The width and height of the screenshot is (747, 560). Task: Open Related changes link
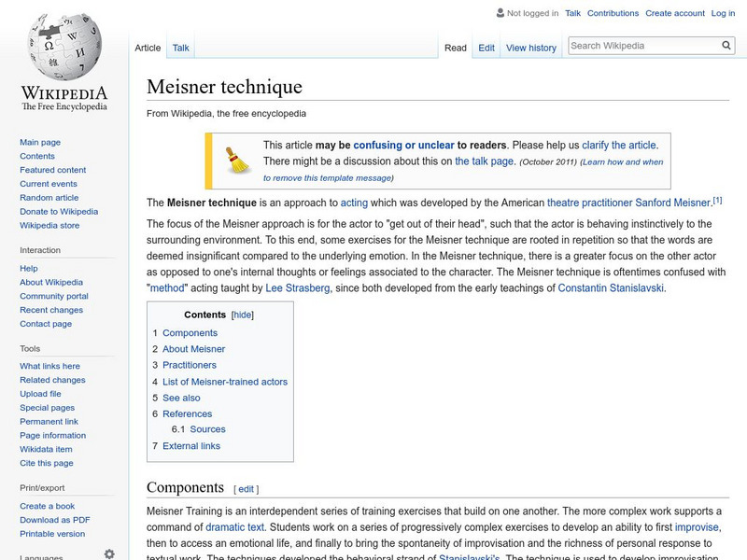tap(52, 380)
